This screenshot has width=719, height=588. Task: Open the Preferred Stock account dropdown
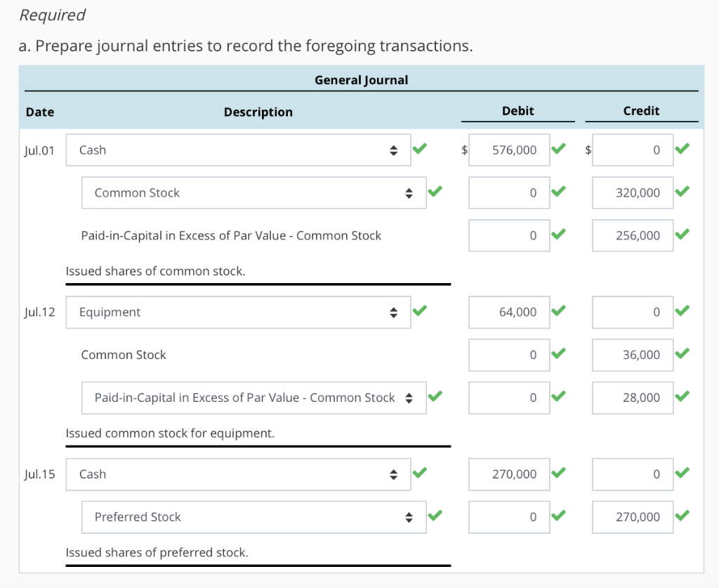coord(253,517)
